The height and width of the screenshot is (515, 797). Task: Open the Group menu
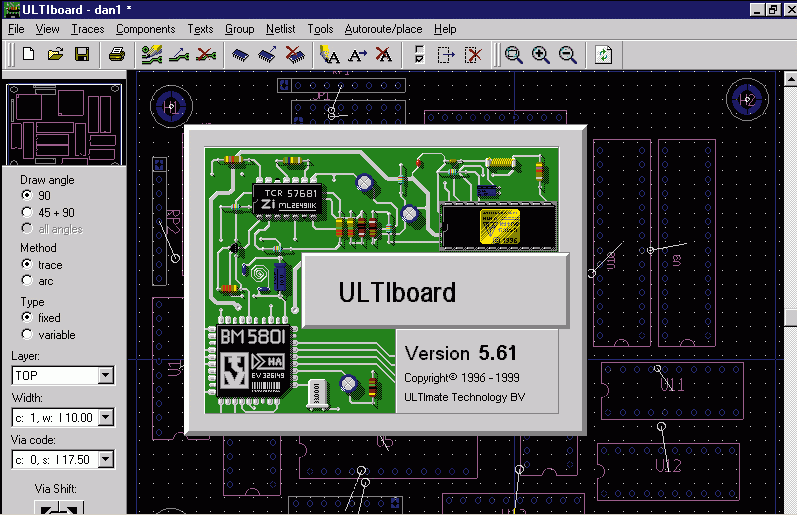[x=239, y=29]
